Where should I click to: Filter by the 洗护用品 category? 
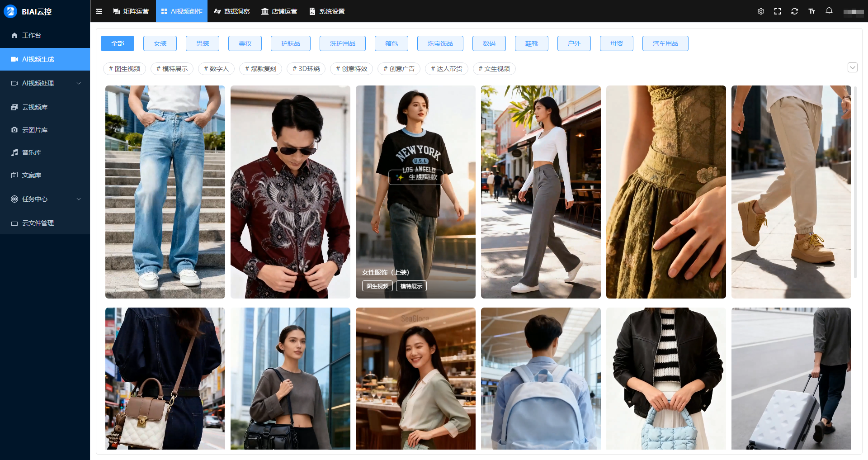pyautogui.click(x=343, y=43)
